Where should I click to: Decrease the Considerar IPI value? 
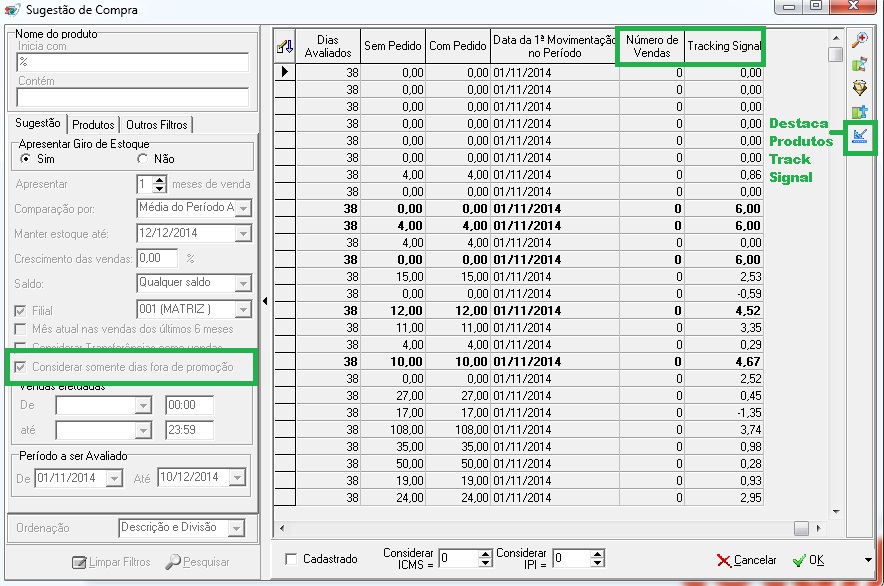click(598, 563)
